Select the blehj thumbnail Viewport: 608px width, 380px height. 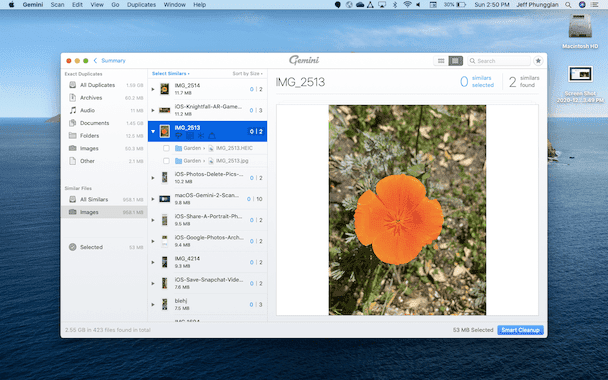(164, 304)
